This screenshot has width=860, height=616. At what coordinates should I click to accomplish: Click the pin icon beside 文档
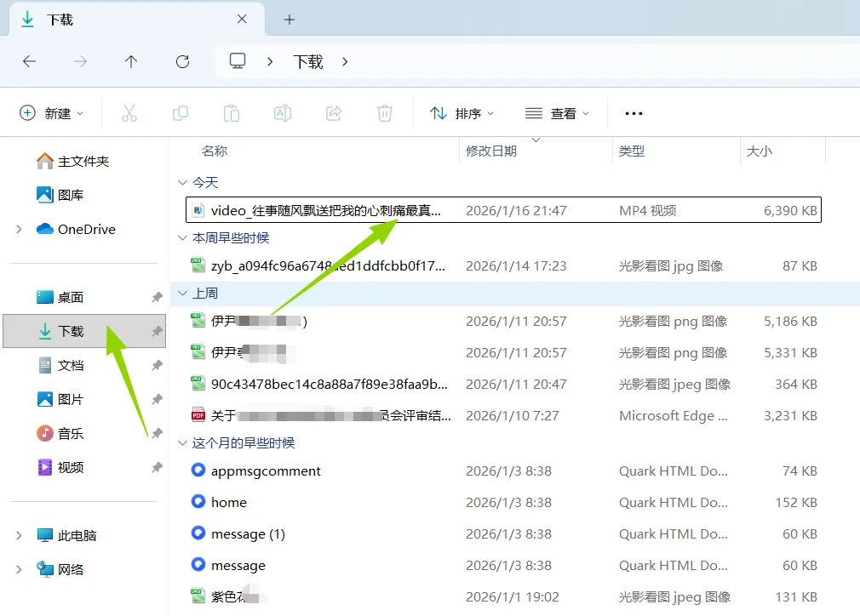[x=157, y=365]
